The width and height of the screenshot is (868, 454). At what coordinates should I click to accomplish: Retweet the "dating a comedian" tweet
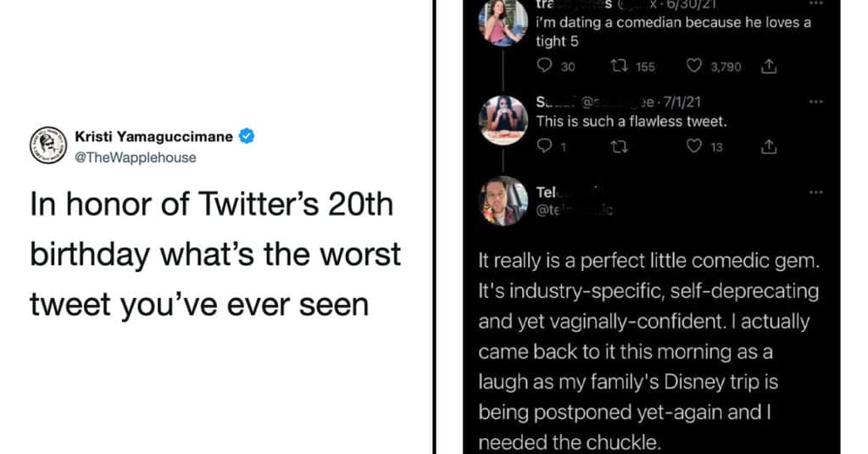618,66
